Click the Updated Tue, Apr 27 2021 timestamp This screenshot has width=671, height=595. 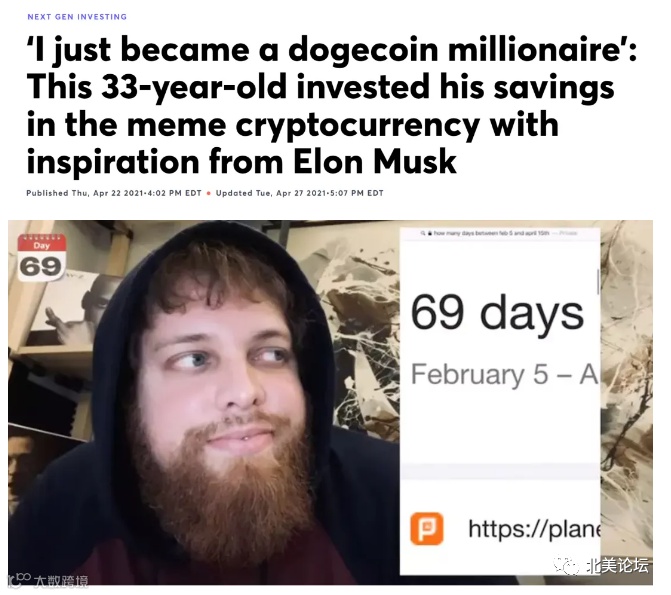[300, 193]
